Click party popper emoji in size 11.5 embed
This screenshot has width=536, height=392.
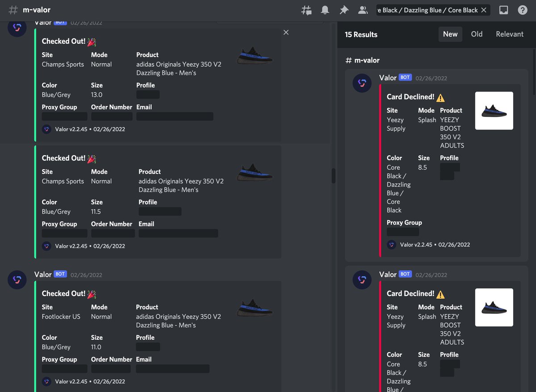coord(92,159)
